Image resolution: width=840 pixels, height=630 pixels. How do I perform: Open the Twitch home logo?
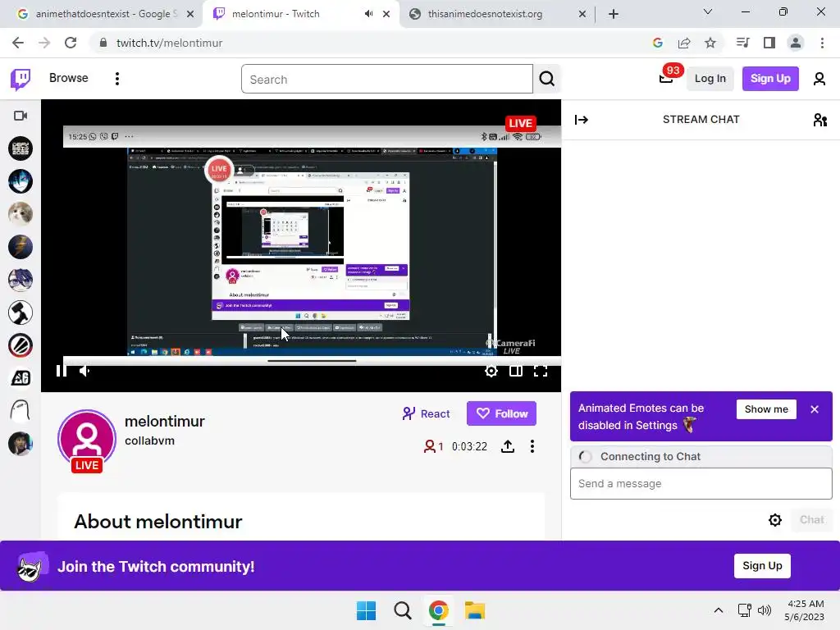[21, 80]
